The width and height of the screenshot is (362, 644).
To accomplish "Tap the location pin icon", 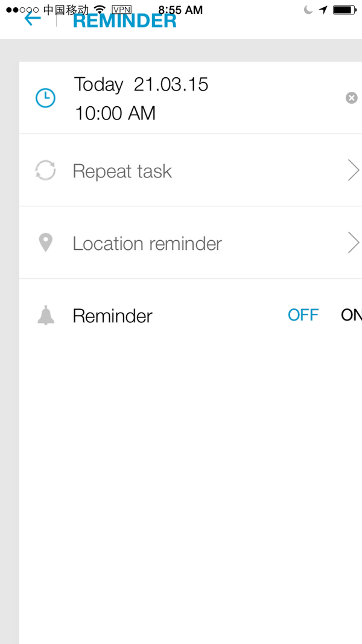I will tap(46, 243).
